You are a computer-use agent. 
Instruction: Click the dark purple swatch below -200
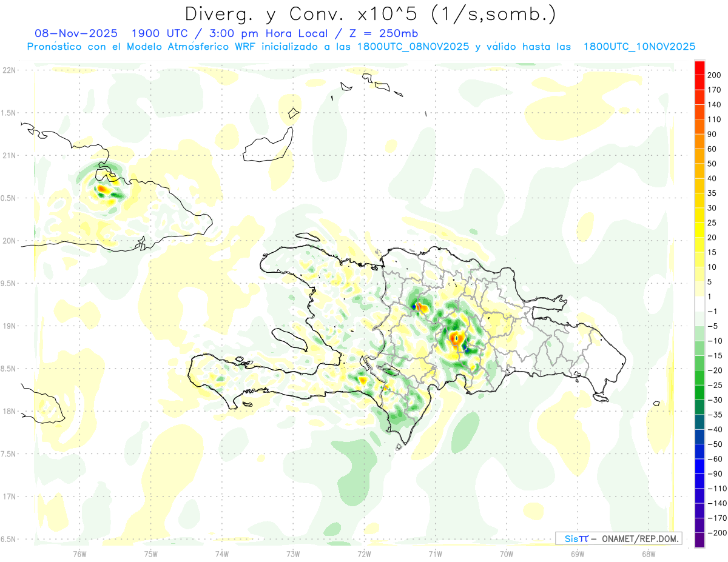pyautogui.click(x=699, y=540)
